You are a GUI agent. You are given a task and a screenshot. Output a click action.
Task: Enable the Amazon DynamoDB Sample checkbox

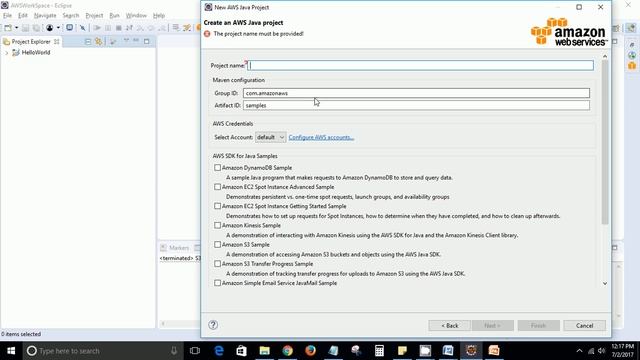tap(218, 168)
